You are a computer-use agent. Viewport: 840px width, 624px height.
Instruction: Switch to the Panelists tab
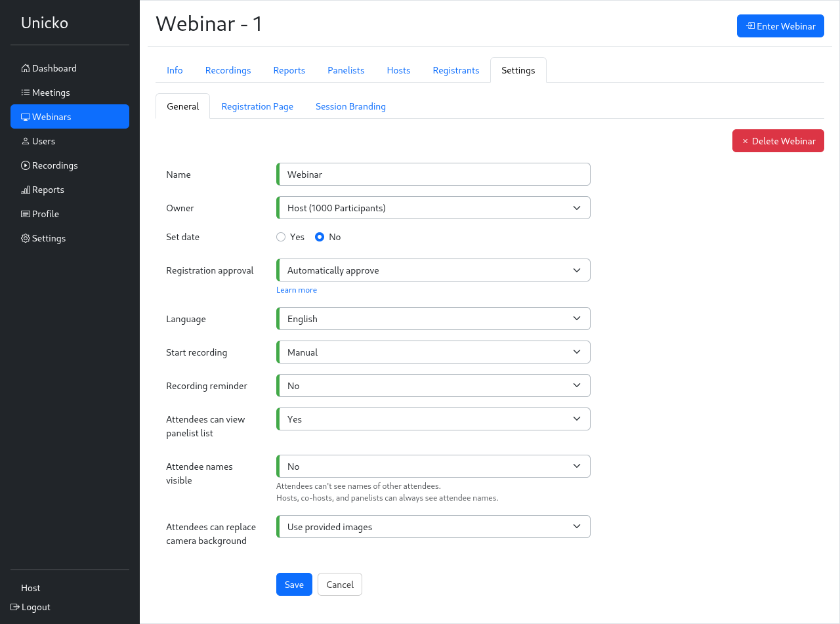(346, 70)
